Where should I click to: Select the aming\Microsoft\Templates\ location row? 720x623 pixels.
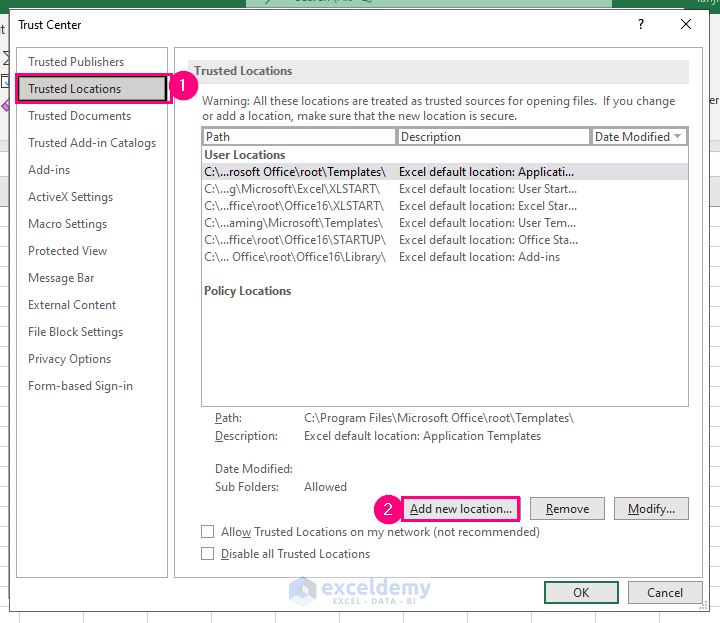pos(444,223)
